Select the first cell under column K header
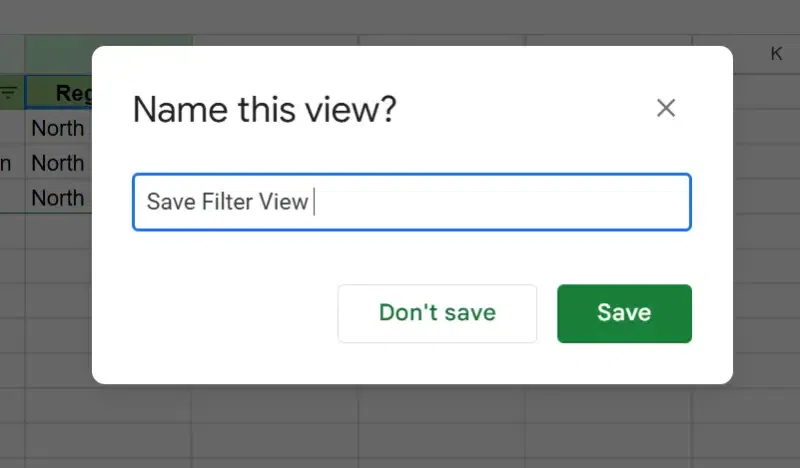The image size is (800, 468). 765,93
